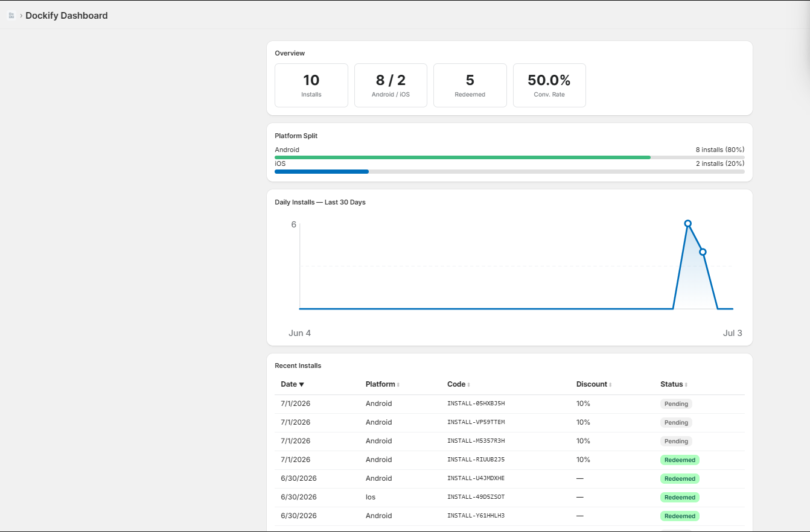Image resolution: width=810 pixels, height=532 pixels.
Task: Select code INSTALL-49D5ZSOT
Action: tap(476, 497)
